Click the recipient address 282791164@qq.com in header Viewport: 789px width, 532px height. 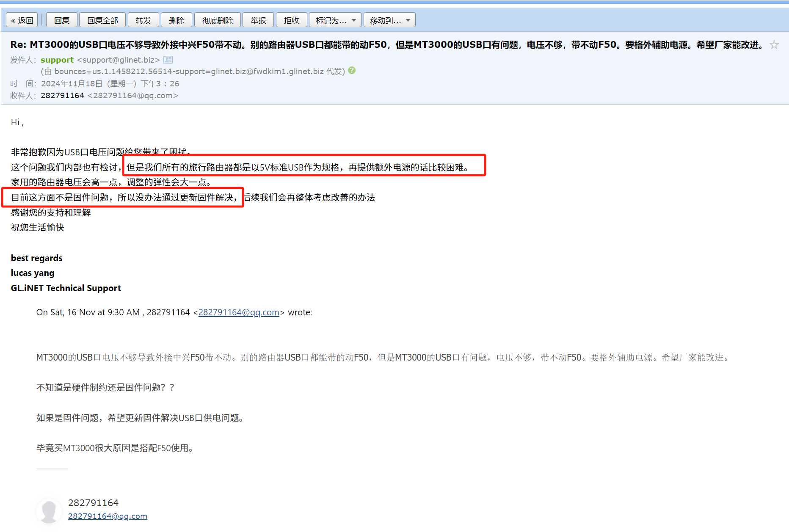tap(132, 95)
